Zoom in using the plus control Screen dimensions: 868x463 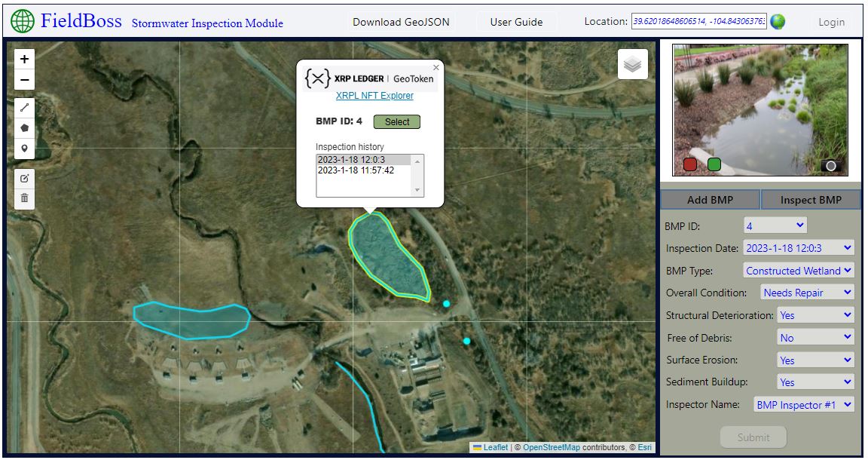[24, 58]
